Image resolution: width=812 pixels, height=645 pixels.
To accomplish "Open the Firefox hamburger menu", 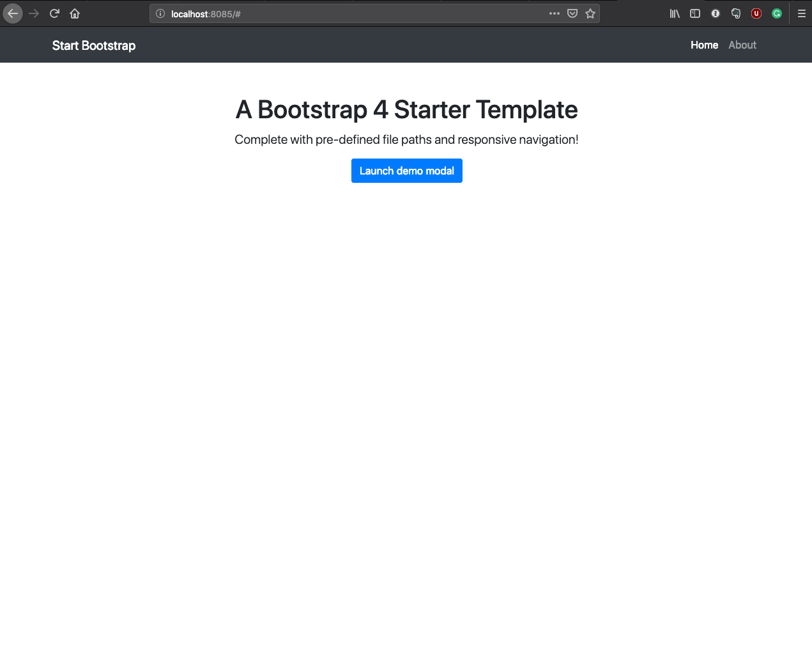I will pos(801,13).
